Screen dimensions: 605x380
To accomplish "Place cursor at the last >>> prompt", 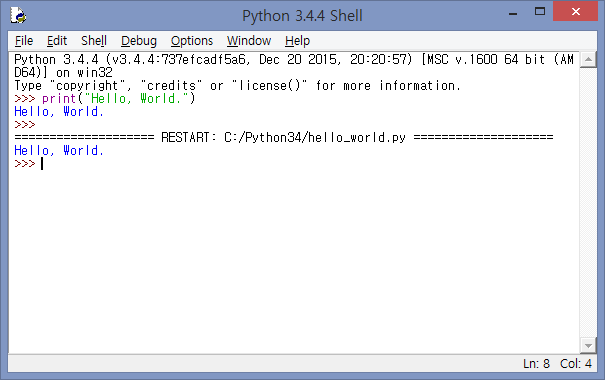I will pos(42,164).
